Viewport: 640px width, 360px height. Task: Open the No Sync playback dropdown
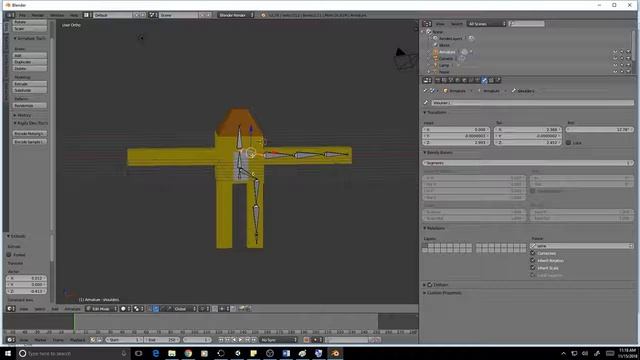tap(278, 340)
